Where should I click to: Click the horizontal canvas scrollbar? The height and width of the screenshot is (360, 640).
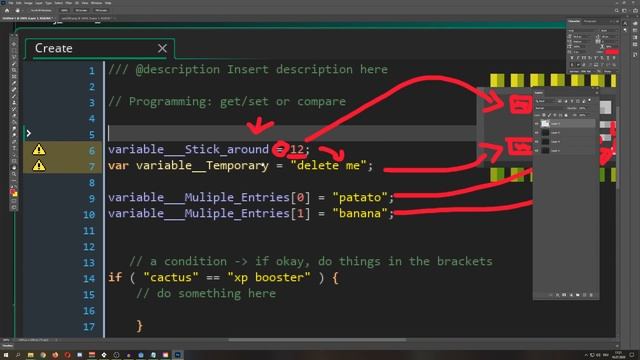click(317, 340)
